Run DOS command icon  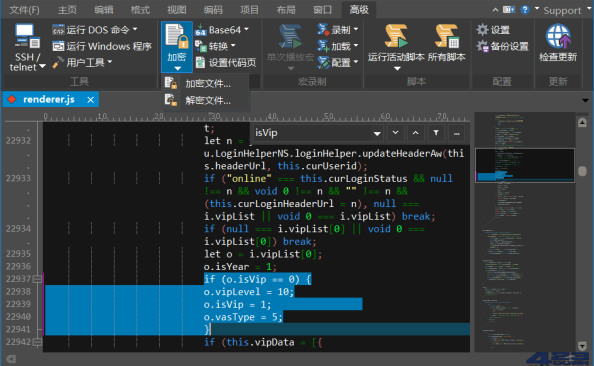click(x=58, y=30)
